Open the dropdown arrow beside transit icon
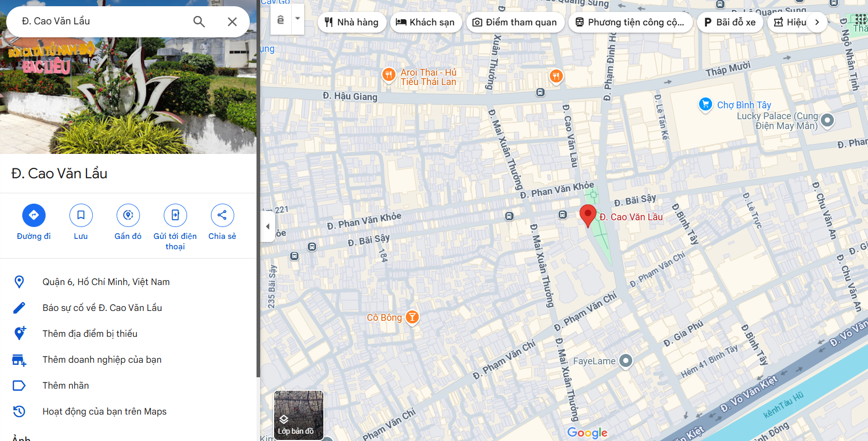This screenshot has width=868, height=441. 297,19
